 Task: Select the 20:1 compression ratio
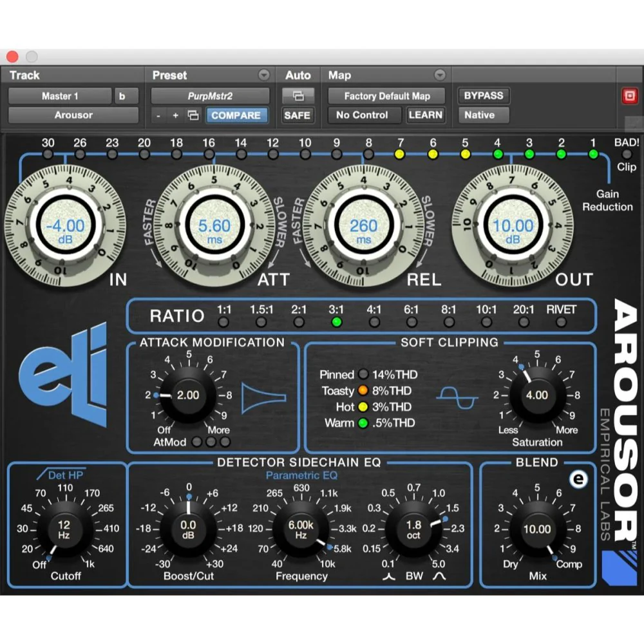pos(524,322)
